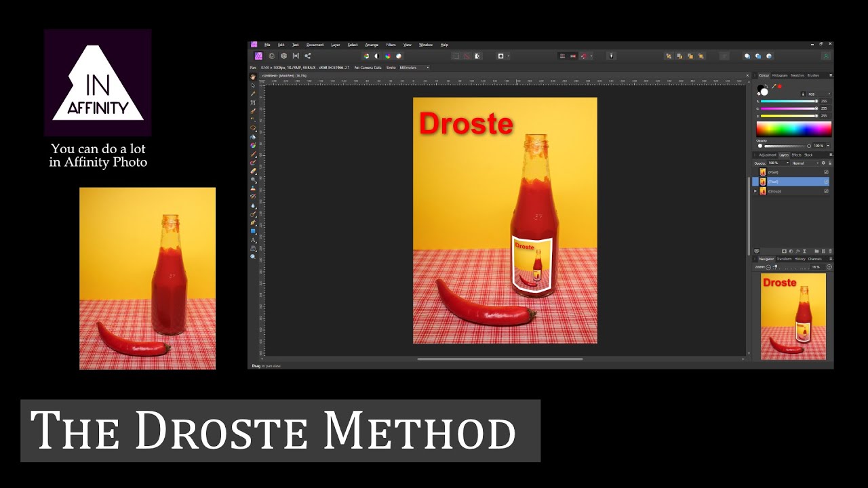868x488 pixels.
Task: Select the Erase Brush tool
Action: point(254,170)
